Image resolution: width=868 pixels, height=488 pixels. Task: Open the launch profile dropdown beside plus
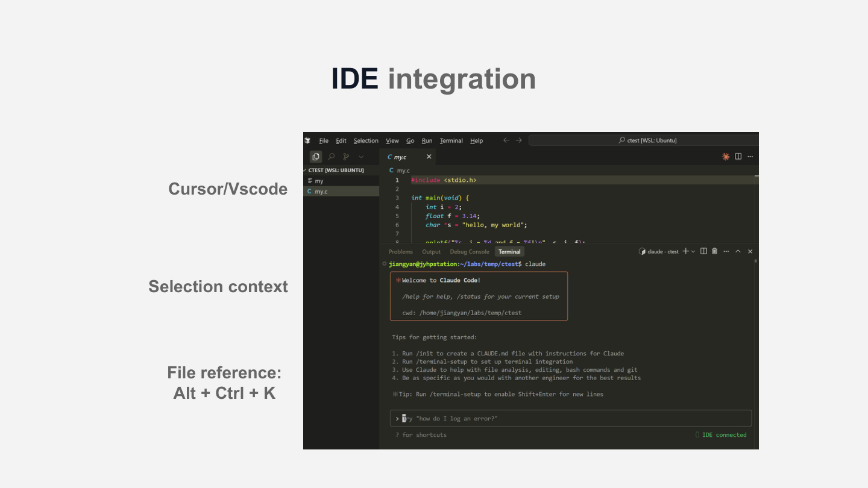point(693,252)
